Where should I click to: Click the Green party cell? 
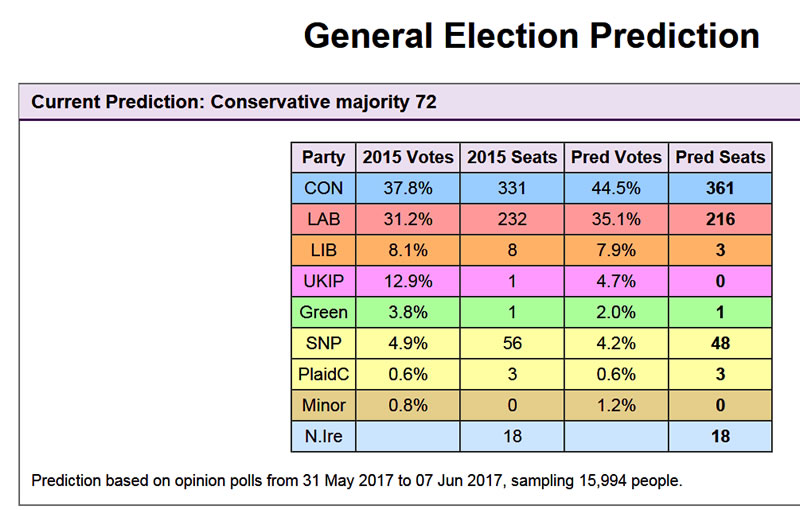[x=323, y=312]
